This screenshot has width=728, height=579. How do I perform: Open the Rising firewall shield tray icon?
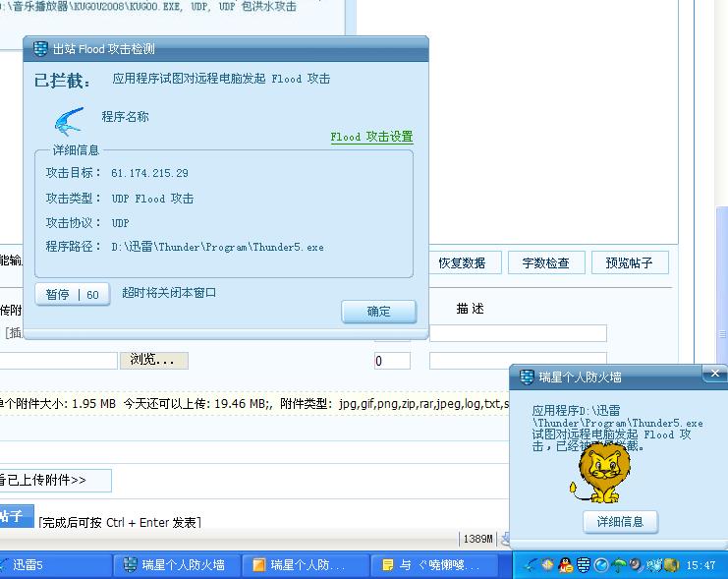point(584,565)
